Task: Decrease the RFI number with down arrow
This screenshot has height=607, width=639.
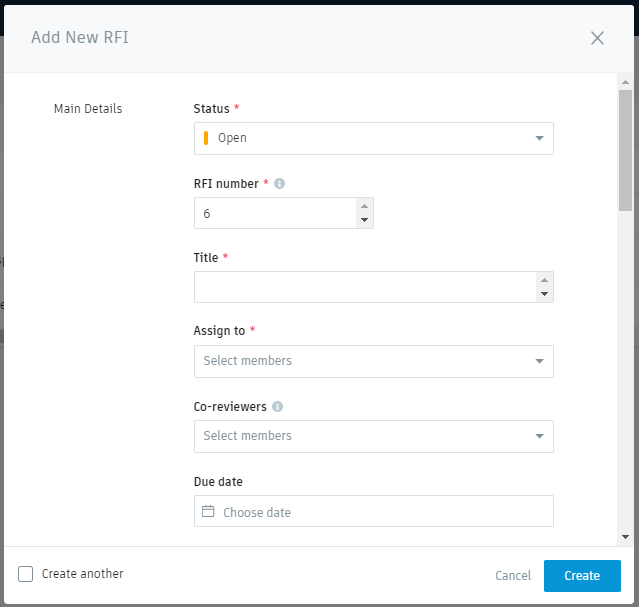Action: 364,220
